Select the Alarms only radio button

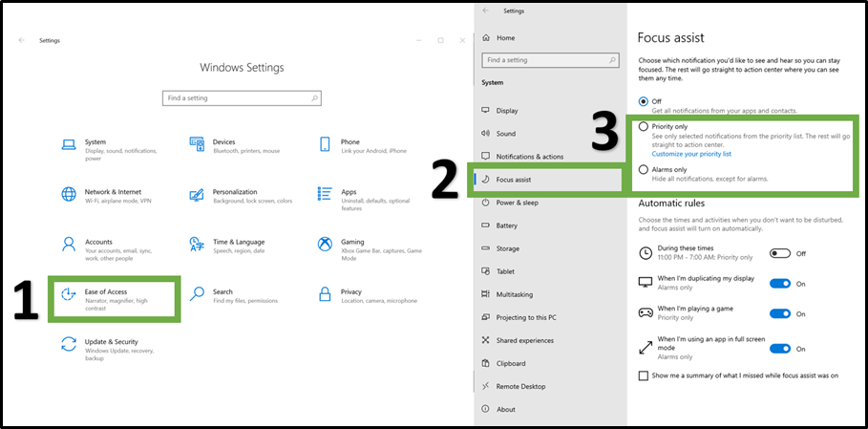[x=644, y=169]
